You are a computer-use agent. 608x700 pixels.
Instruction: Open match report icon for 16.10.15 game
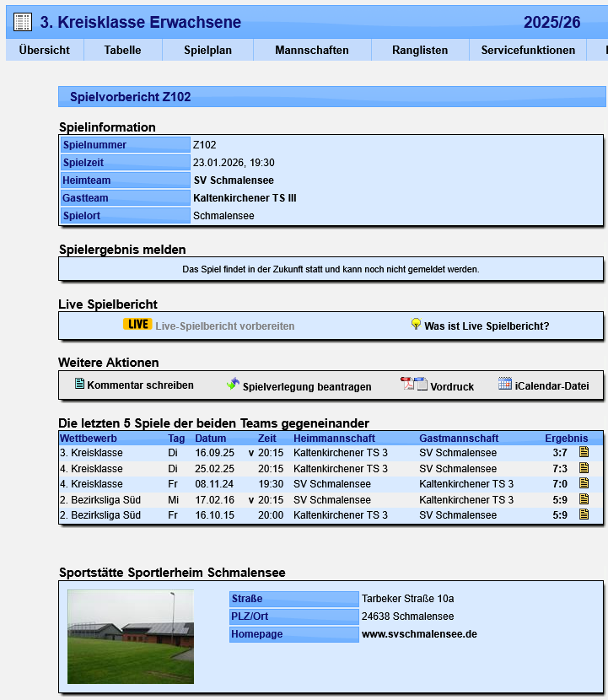[584, 514]
